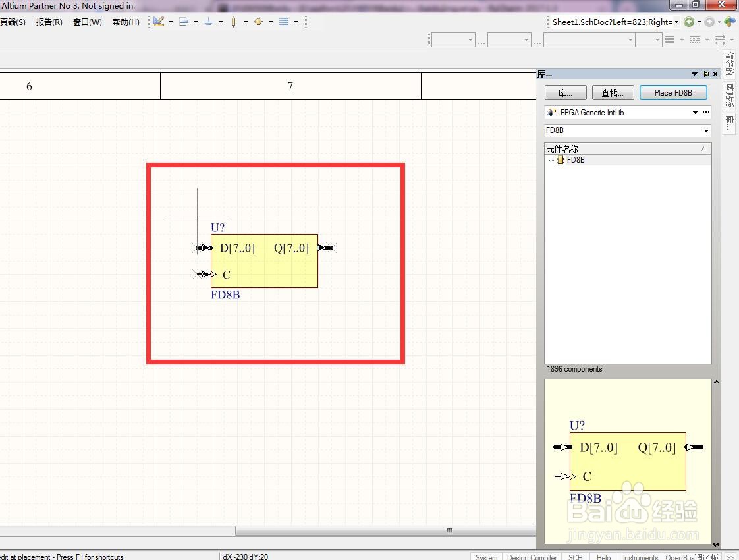Image resolution: width=739 pixels, height=560 pixels.
Task: Expand the drawing utilities dropdown arrow
Action: pyautogui.click(x=171, y=22)
